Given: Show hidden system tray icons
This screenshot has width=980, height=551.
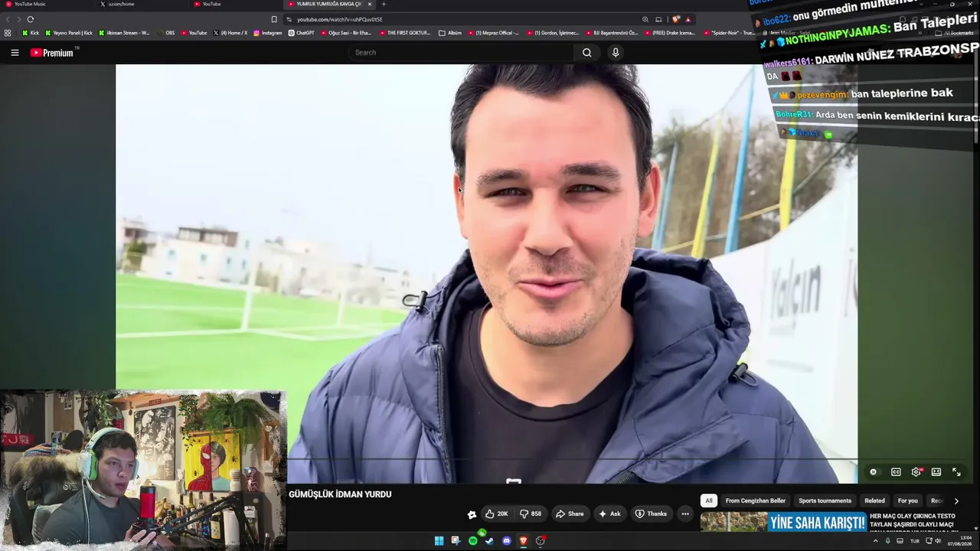Looking at the screenshot, I should (x=876, y=541).
